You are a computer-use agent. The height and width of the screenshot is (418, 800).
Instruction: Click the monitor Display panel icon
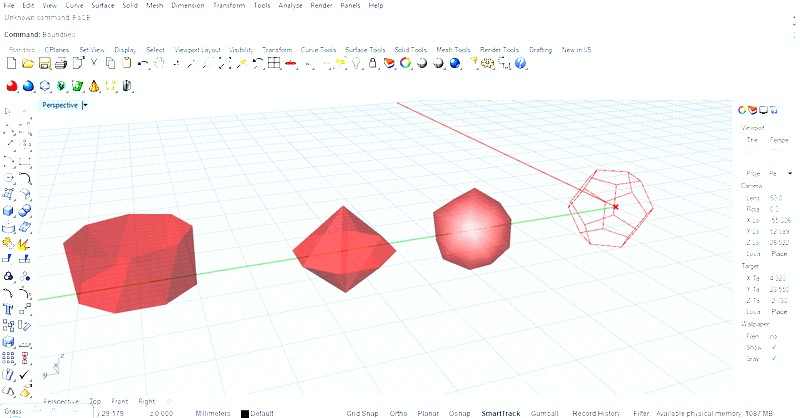click(763, 110)
